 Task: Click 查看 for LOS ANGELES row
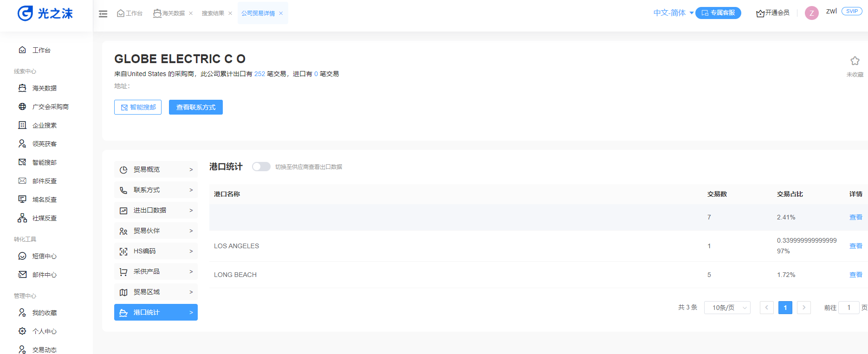point(855,246)
